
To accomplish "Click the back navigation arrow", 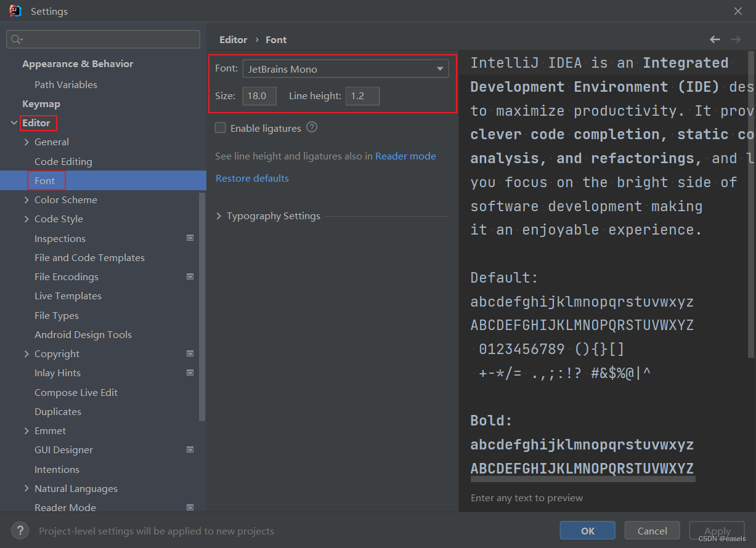I will (x=715, y=39).
